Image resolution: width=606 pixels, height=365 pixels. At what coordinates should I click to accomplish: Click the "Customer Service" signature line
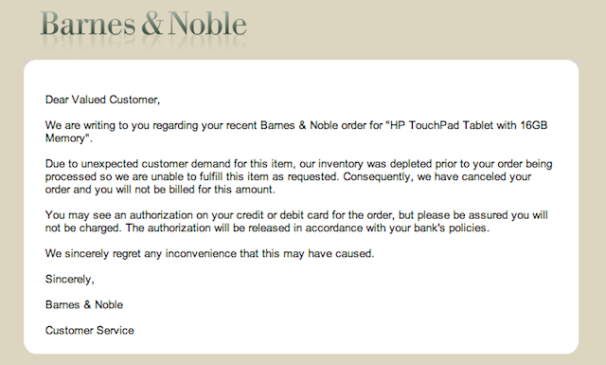[90, 331]
